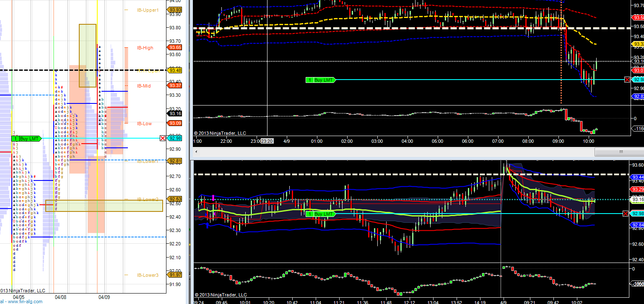This screenshot has width=644, height=304.
Task: Click the 91.97 price marker on left chart
Action: coord(175,275)
